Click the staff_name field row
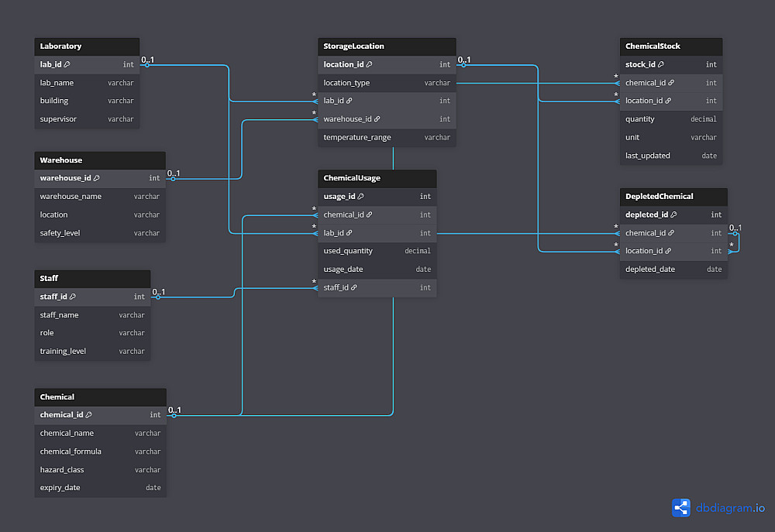 point(92,315)
